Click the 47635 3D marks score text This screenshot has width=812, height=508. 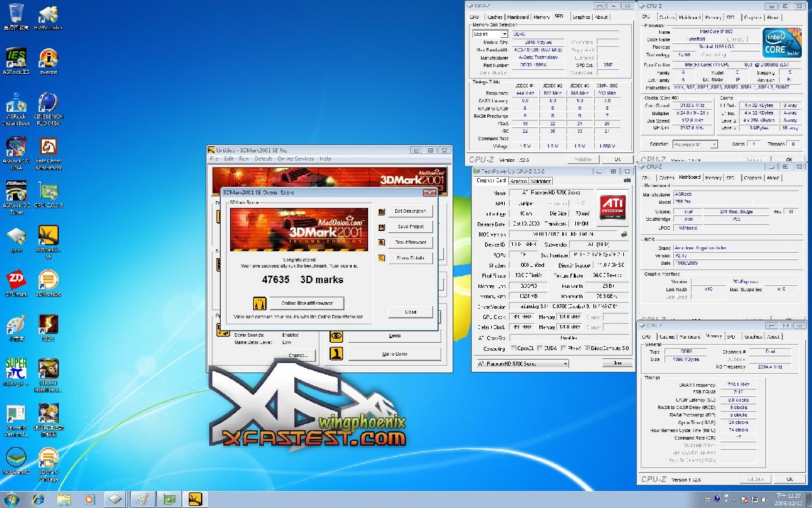302,279
